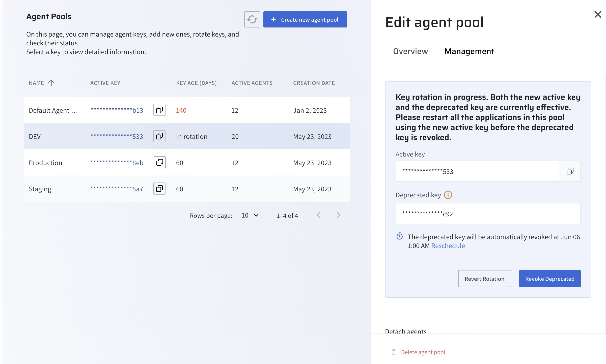Screen dimensions: 606x364
Task: Click the refresh agent pools icon
Action: click(252, 19)
